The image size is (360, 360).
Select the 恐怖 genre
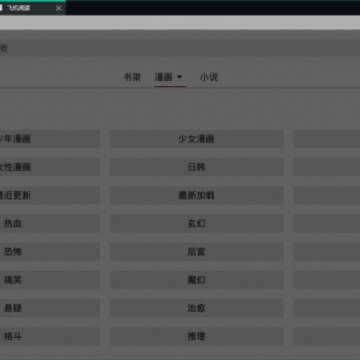click(50, 252)
